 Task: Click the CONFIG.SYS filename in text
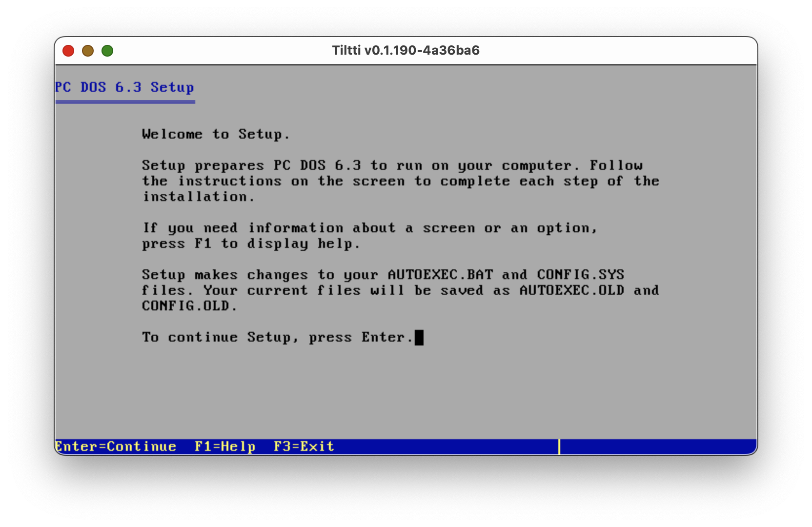pyautogui.click(x=581, y=275)
